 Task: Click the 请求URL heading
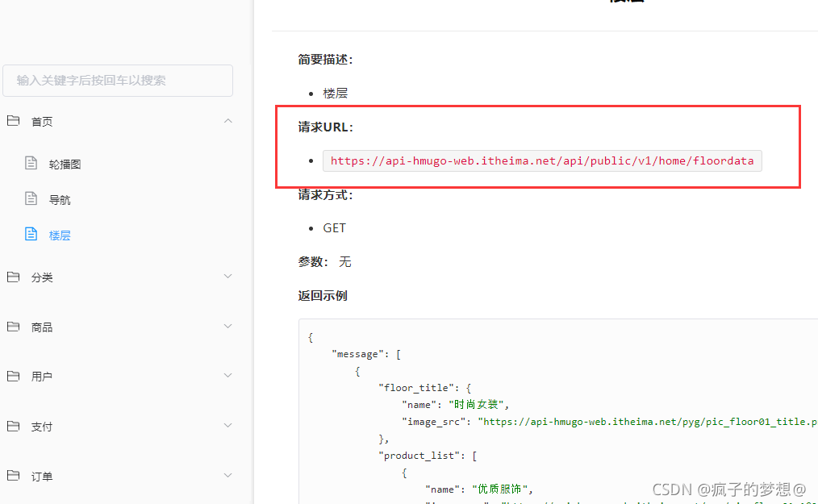326,127
